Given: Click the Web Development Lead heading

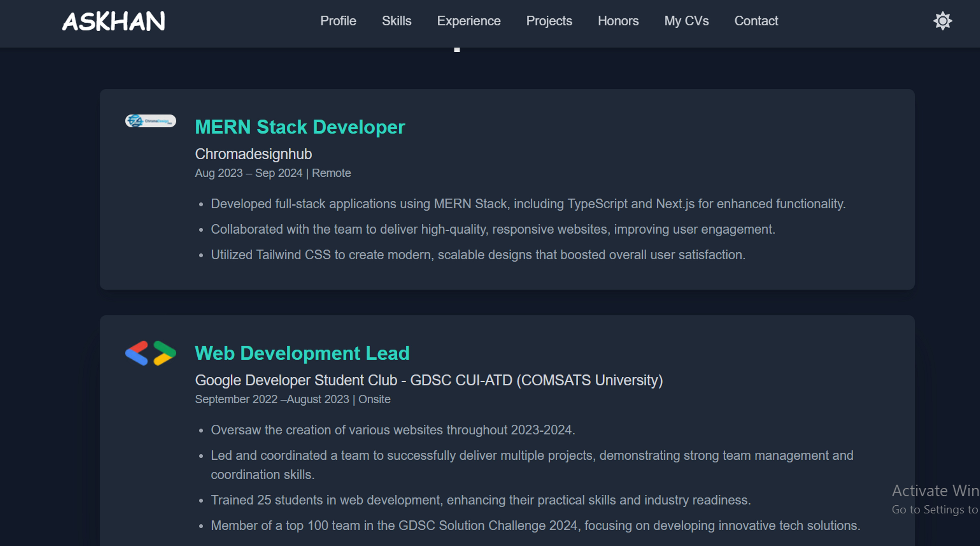Looking at the screenshot, I should point(302,353).
